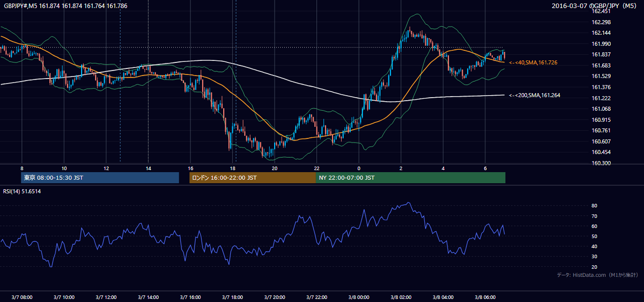Click the RSI(14) 51.6514 indicator label
This screenshot has width=644, height=302.
tap(22, 191)
